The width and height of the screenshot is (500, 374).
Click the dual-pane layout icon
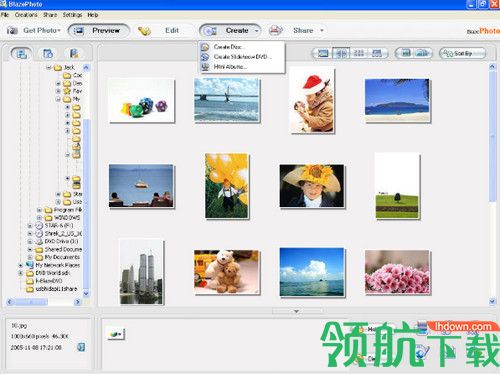(422, 53)
